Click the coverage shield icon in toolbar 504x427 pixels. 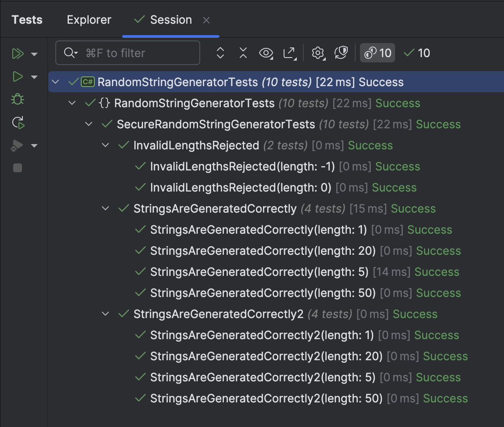(342, 53)
